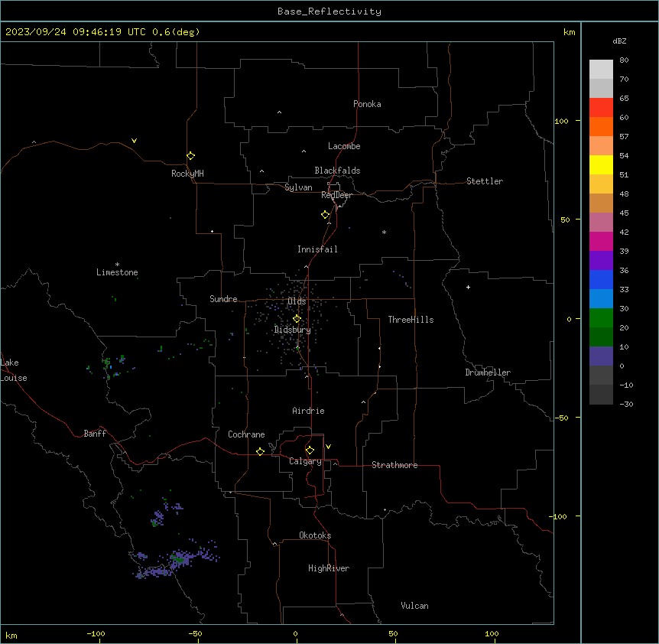Image resolution: width=659 pixels, height=644 pixels.
Task: Click the Cochrane city label
Action: tap(246, 434)
